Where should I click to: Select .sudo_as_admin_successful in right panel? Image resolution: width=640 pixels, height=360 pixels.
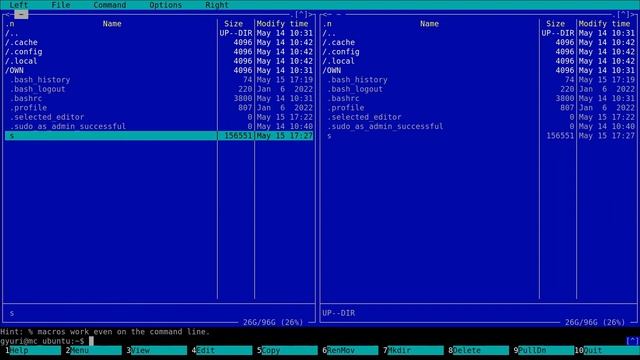(430, 127)
